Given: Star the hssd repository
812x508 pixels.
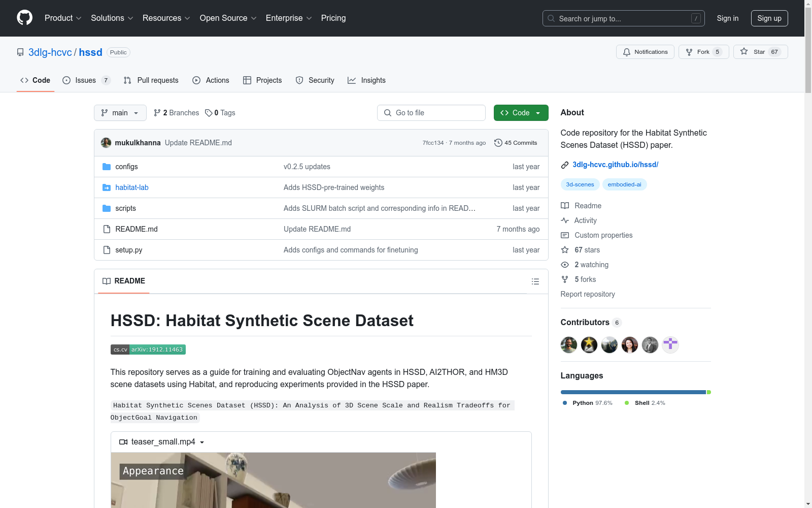Looking at the screenshot, I should [760, 52].
